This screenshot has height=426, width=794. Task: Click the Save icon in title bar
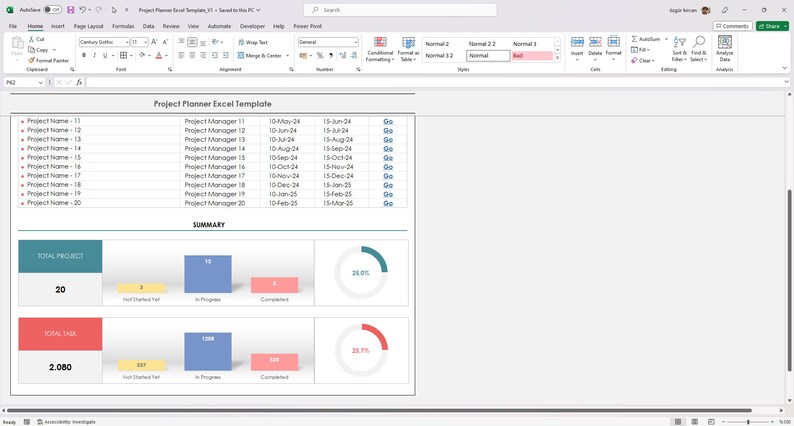(x=70, y=10)
